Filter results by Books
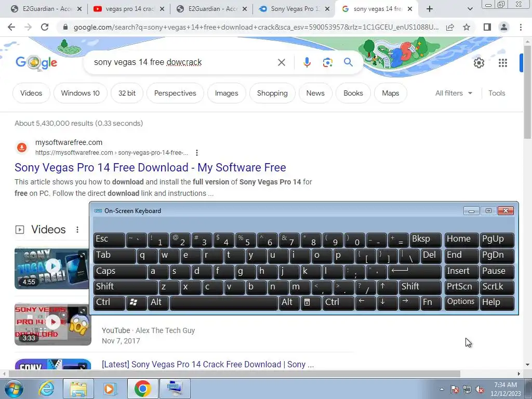Image resolution: width=532 pixels, height=399 pixels. pyautogui.click(x=353, y=94)
